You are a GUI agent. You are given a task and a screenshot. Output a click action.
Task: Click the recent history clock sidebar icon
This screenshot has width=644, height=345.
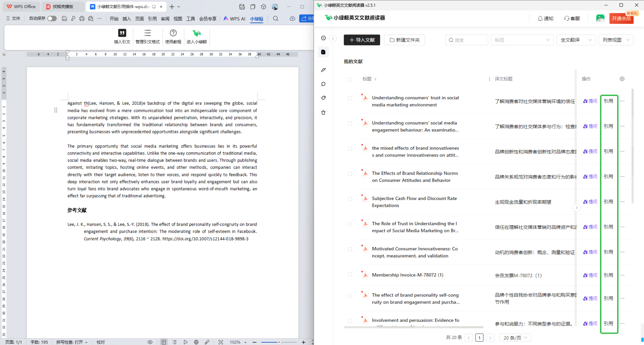point(323,38)
